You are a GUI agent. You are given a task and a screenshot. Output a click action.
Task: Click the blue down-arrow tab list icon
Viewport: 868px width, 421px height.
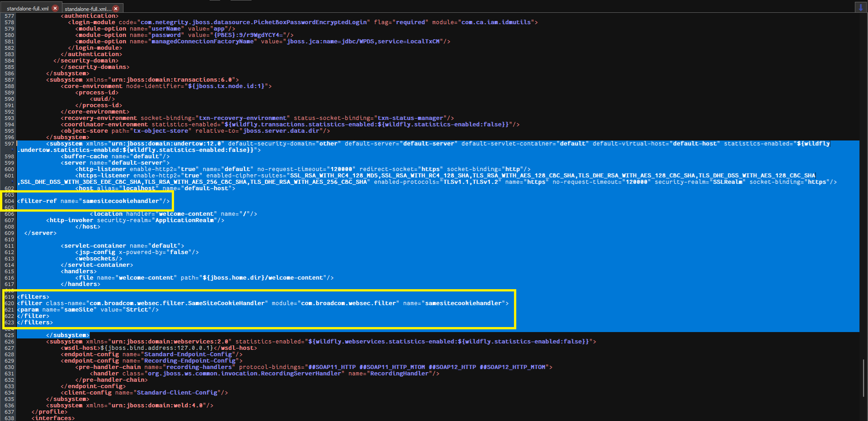861,7
